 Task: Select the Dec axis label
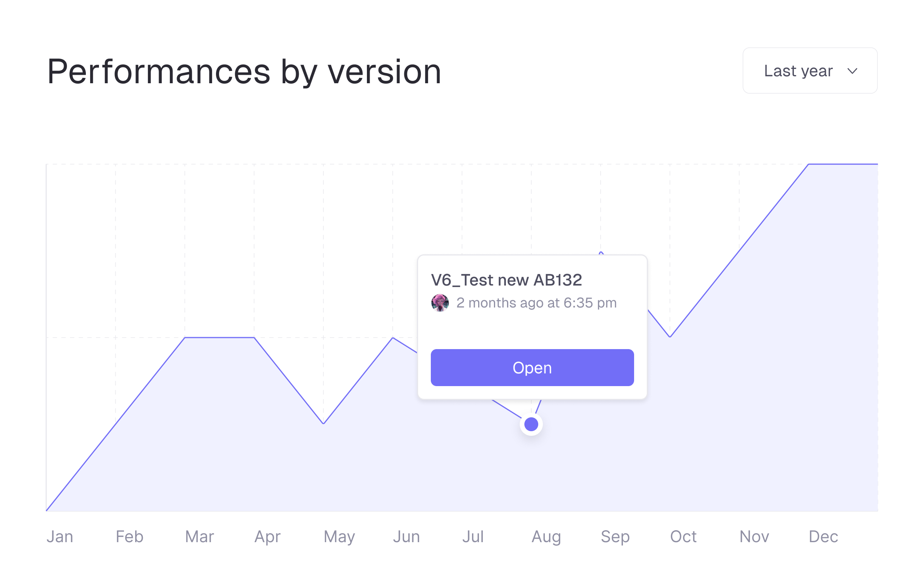(823, 537)
